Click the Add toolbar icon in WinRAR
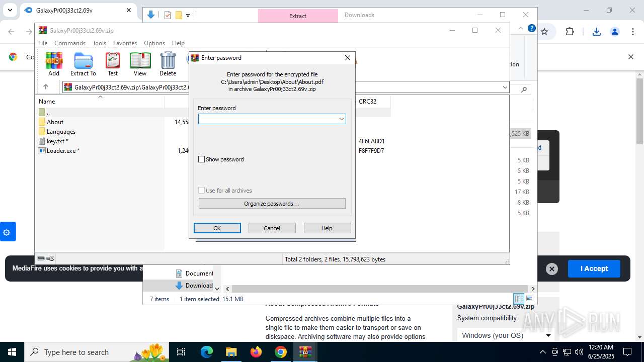This screenshot has width=644, height=362. coord(54,64)
